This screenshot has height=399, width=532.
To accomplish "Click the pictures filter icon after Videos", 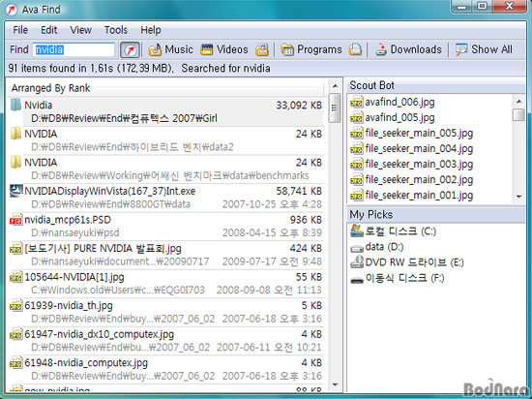I will coord(261,49).
